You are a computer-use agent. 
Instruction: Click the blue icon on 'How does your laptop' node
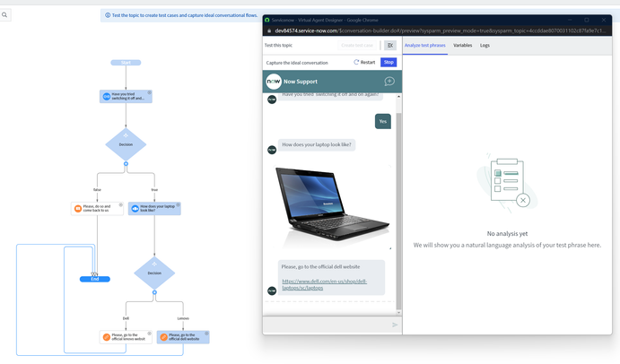(x=135, y=209)
